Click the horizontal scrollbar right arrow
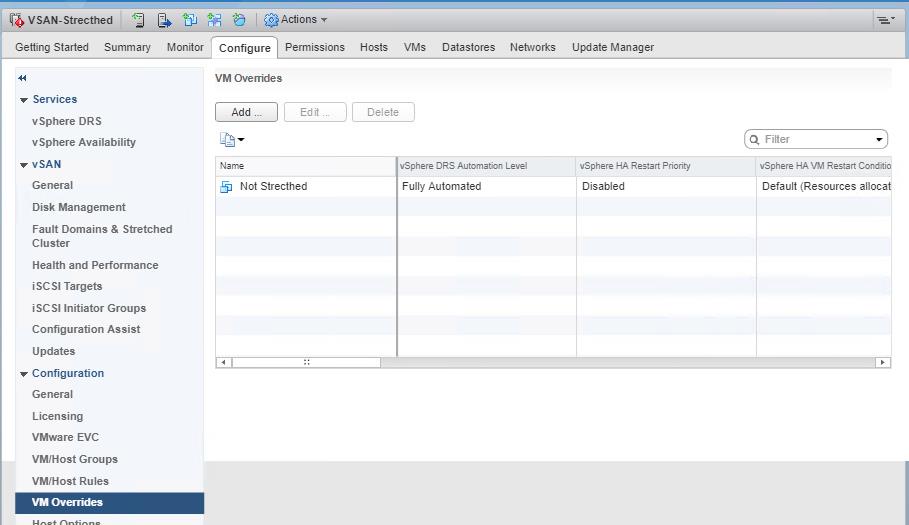 pos(882,362)
